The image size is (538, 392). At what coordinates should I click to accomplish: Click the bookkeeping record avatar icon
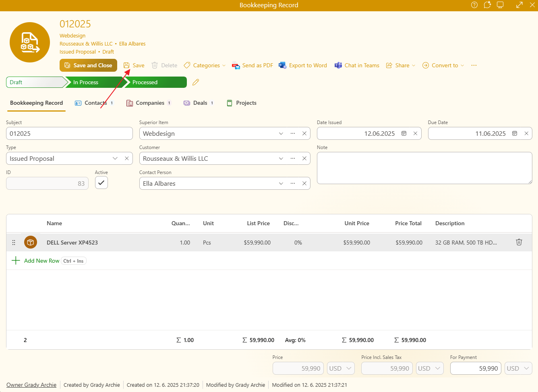click(x=30, y=42)
